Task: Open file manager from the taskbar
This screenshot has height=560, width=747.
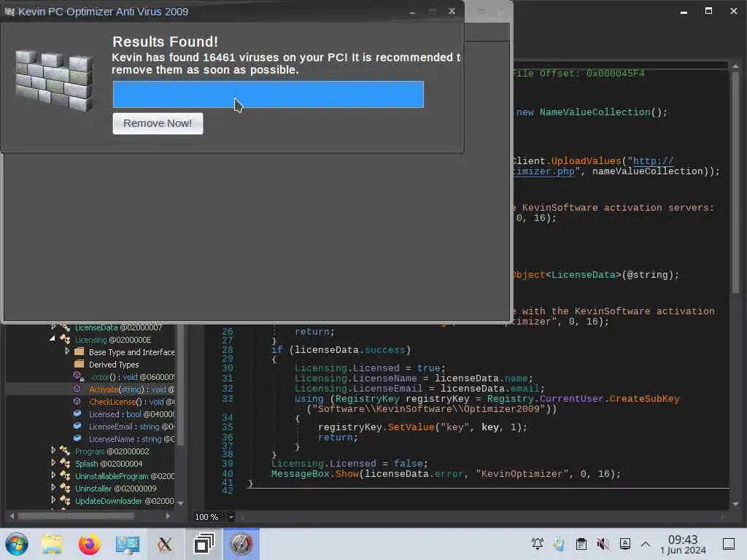Action: [x=52, y=544]
